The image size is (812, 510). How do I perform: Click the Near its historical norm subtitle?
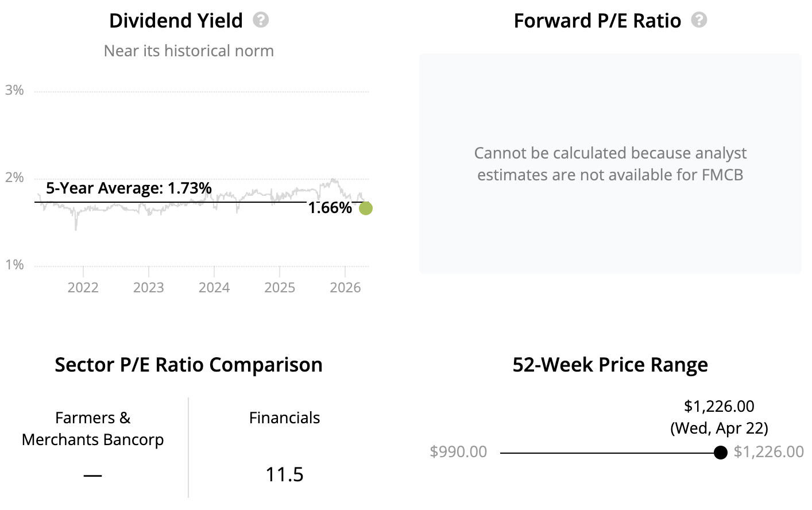(188, 51)
